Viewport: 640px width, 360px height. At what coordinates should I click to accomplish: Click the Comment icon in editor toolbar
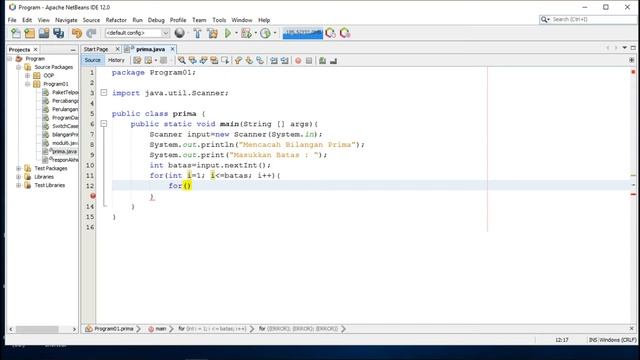[x=322, y=60]
